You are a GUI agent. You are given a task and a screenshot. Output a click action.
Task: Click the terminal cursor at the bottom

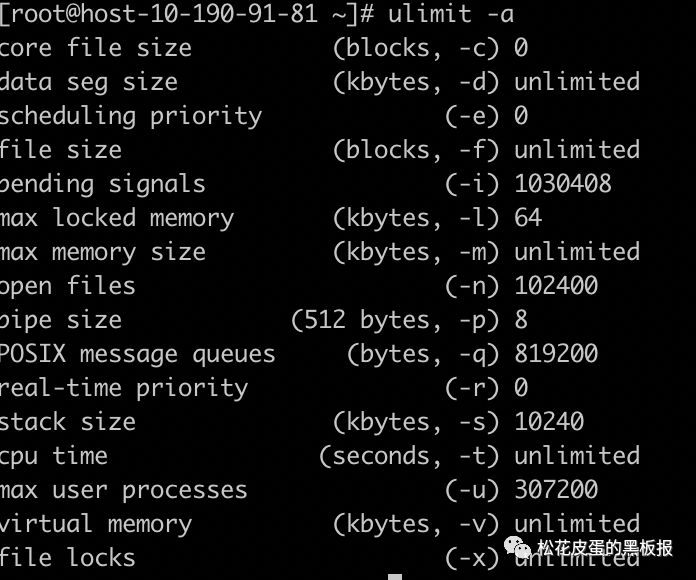pos(395,576)
